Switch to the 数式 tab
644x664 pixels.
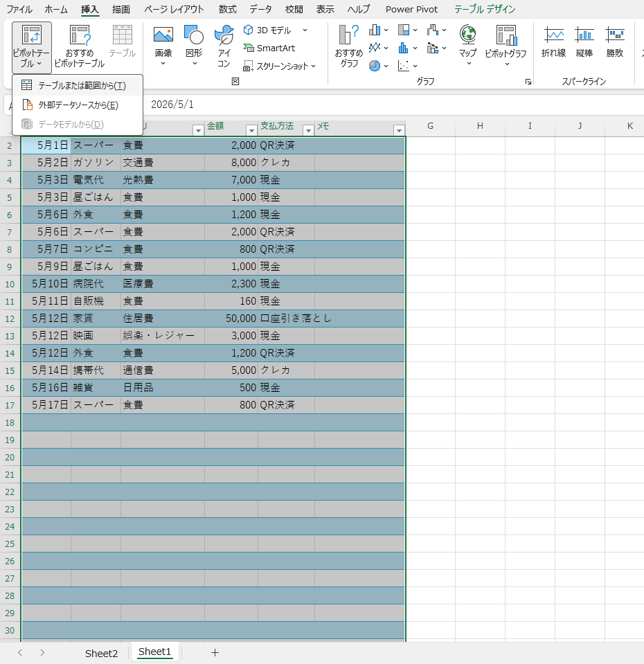(x=227, y=9)
